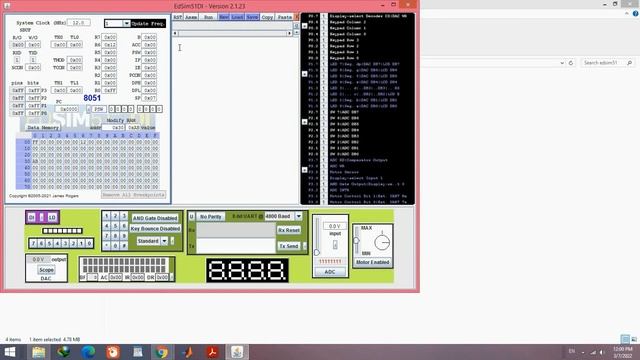Collapse the P2 port pin group

click(304, 122)
